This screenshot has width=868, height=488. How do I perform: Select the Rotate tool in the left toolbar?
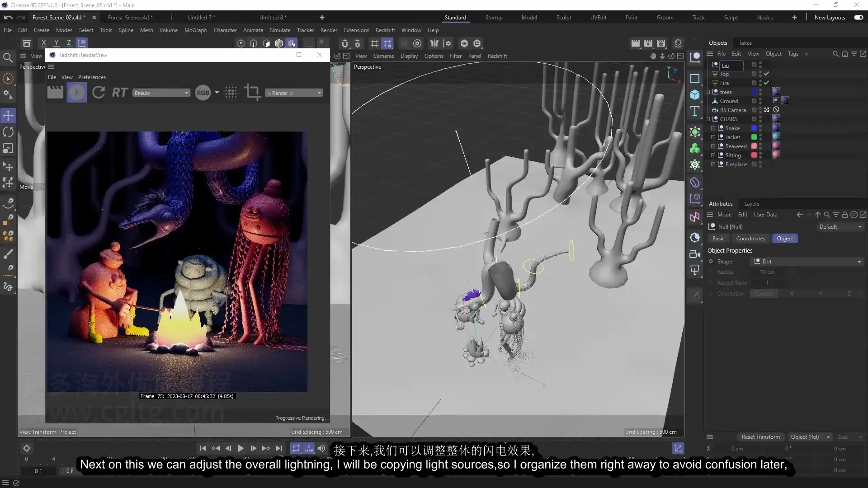(x=8, y=131)
